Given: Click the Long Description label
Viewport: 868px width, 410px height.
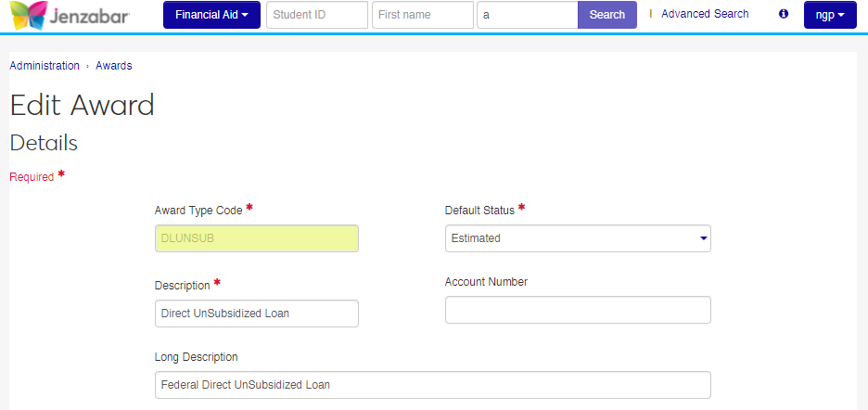Looking at the screenshot, I should pos(196,357).
